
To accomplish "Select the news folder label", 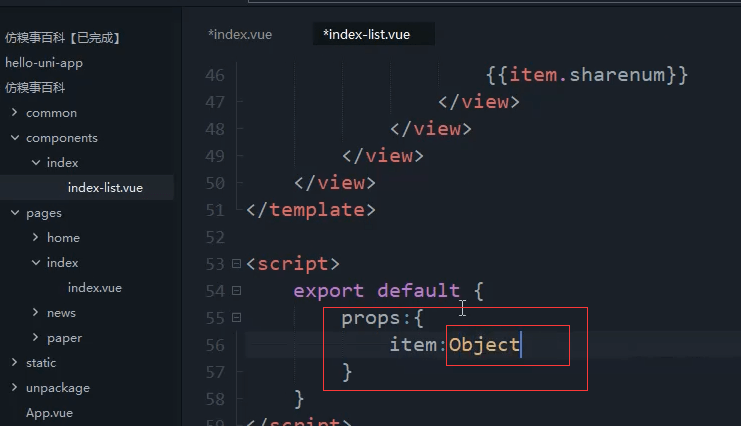I will [x=61, y=313].
